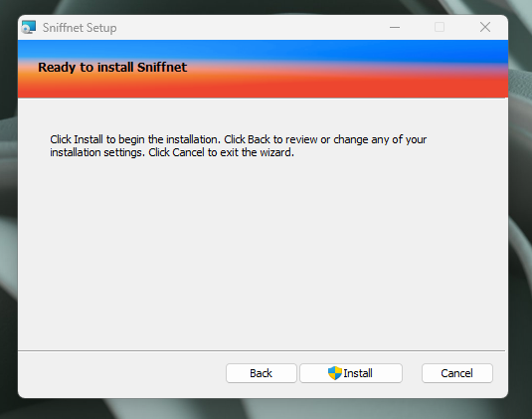
Task: Click the gap between Install and Cancel buttons
Action: click(412, 373)
